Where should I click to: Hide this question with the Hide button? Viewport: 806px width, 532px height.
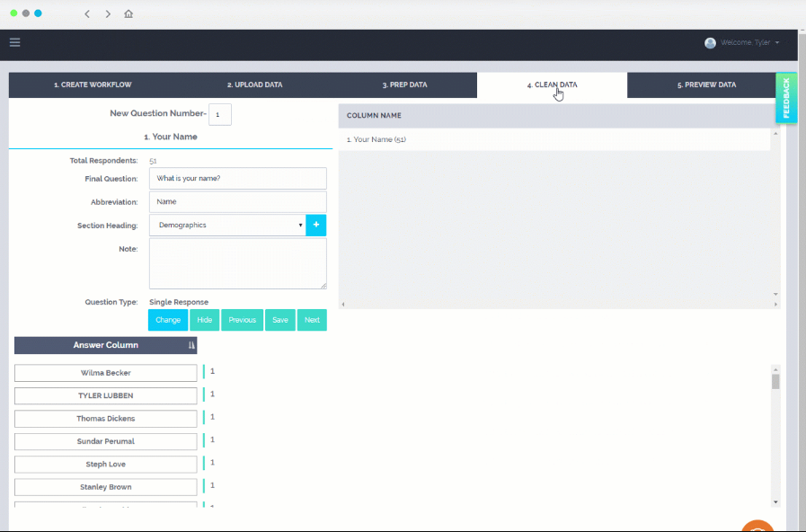click(x=205, y=320)
